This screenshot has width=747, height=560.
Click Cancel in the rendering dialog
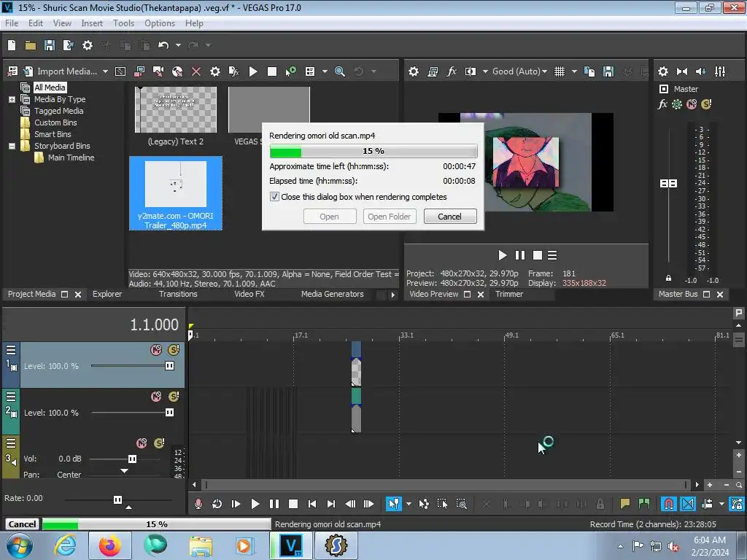pos(449,216)
